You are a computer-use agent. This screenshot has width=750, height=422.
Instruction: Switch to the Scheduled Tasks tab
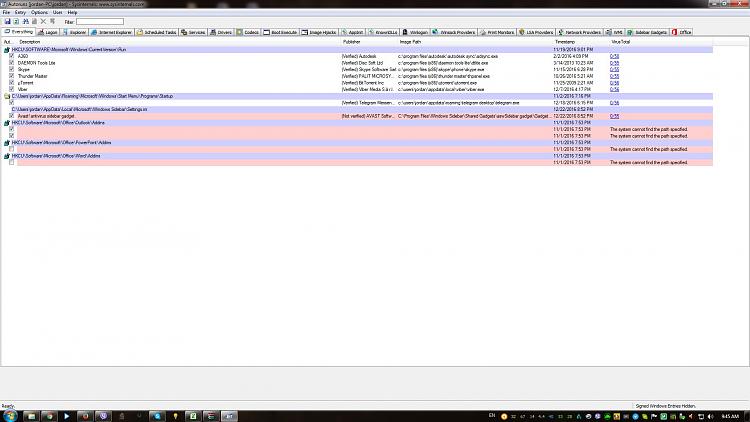(157, 32)
